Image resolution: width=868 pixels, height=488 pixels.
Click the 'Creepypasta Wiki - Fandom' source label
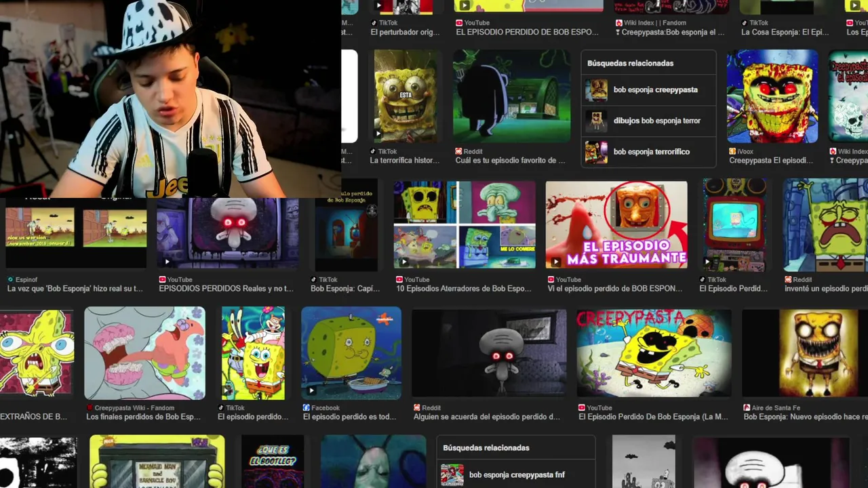134,408
